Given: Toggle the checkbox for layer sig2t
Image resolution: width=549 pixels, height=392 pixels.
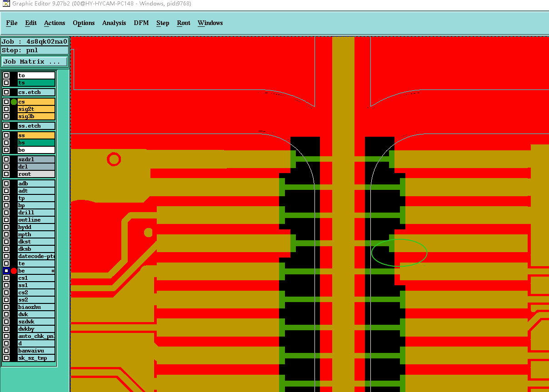Looking at the screenshot, I should [x=6, y=109].
